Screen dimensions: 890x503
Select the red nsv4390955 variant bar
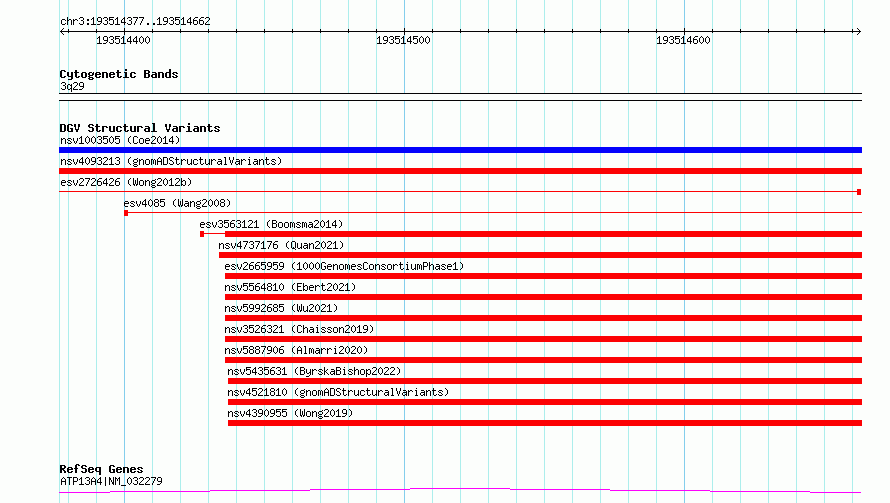[545, 423]
